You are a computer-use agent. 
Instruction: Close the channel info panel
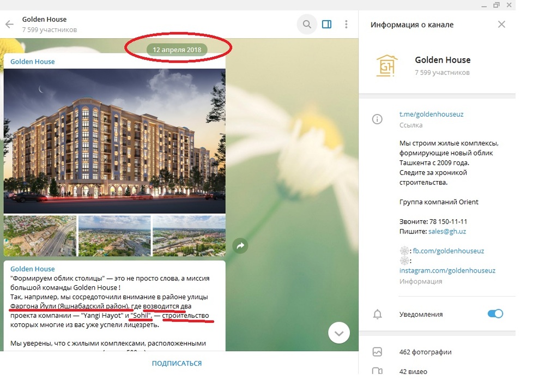click(x=501, y=25)
